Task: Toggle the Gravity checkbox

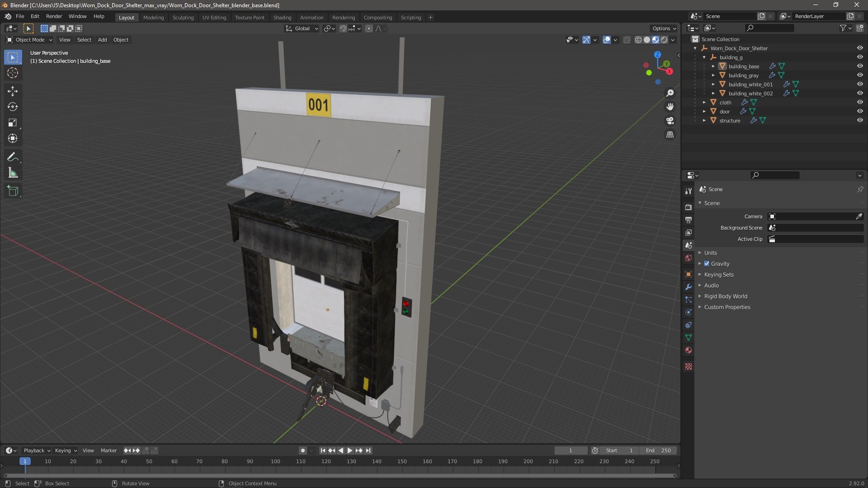Action: click(707, 264)
